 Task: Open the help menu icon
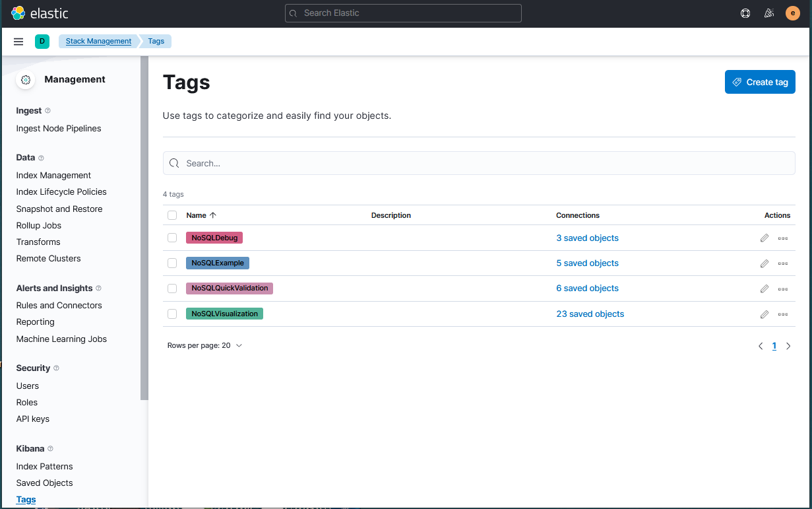(745, 13)
